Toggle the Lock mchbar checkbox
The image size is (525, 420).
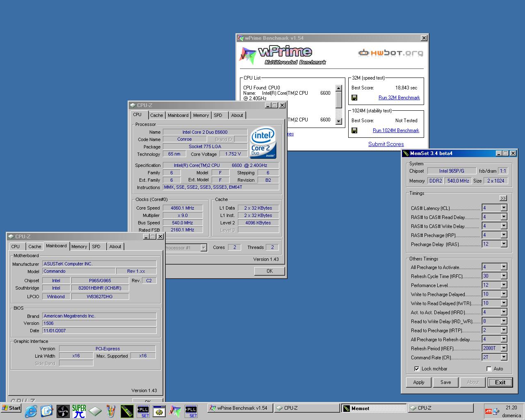(x=417, y=369)
